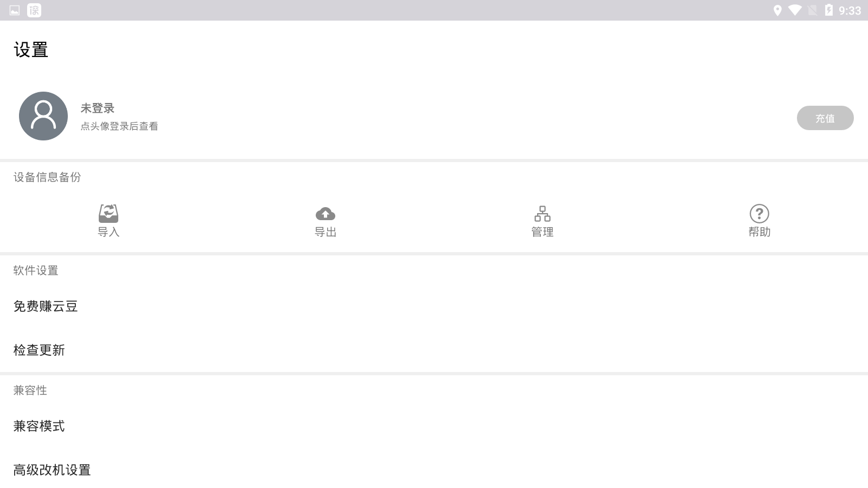
Task: Tap the 设置 page title
Action: (31, 50)
